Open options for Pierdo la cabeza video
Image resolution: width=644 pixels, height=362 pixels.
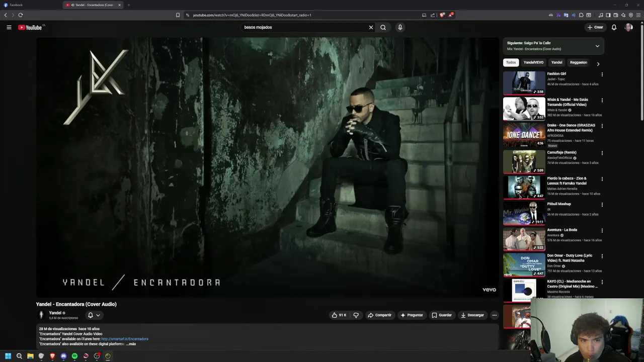pyautogui.click(x=602, y=179)
